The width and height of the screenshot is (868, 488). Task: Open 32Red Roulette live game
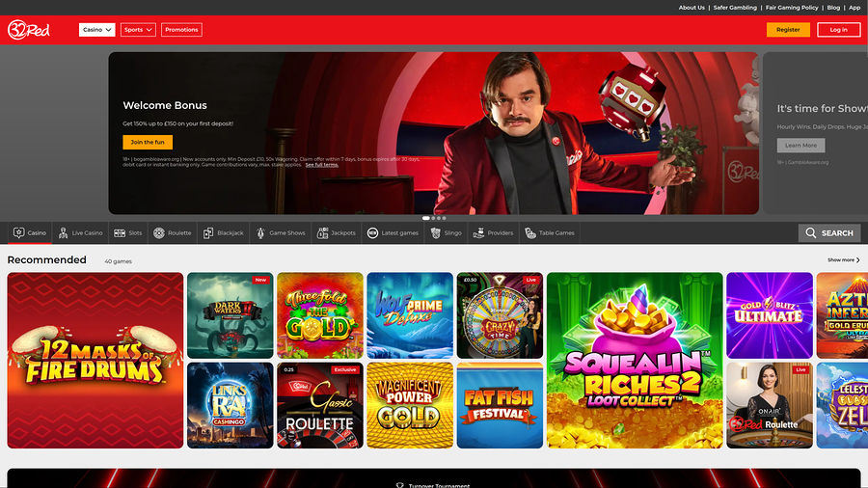pyautogui.click(x=770, y=406)
